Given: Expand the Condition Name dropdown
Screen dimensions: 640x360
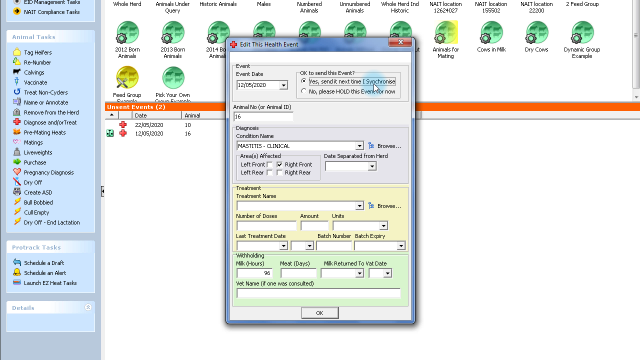Looking at the screenshot, I should click(359, 146).
